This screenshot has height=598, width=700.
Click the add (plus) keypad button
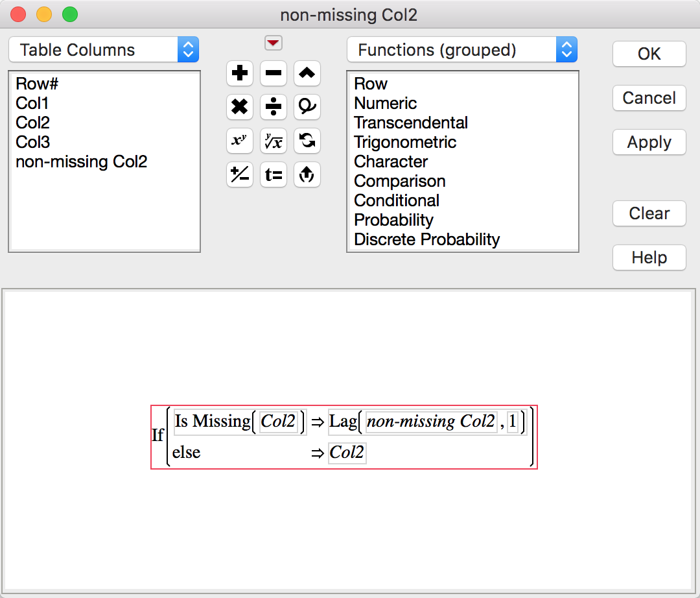(240, 73)
